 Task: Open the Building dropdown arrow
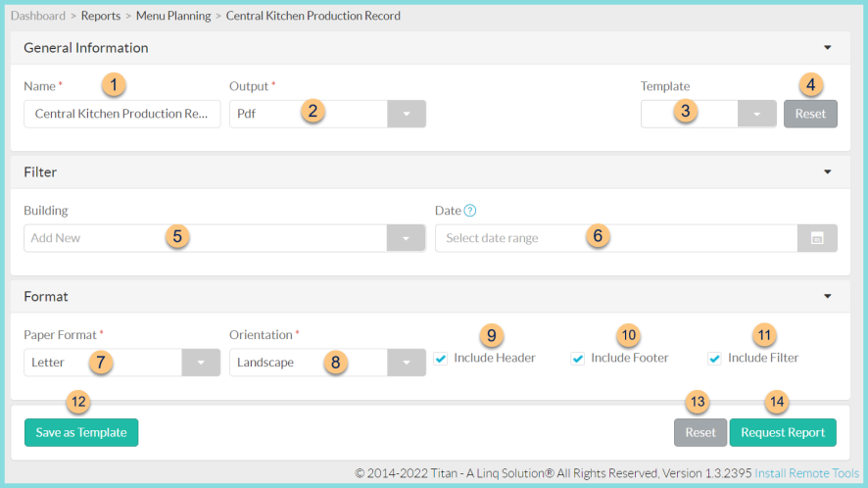click(x=406, y=238)
